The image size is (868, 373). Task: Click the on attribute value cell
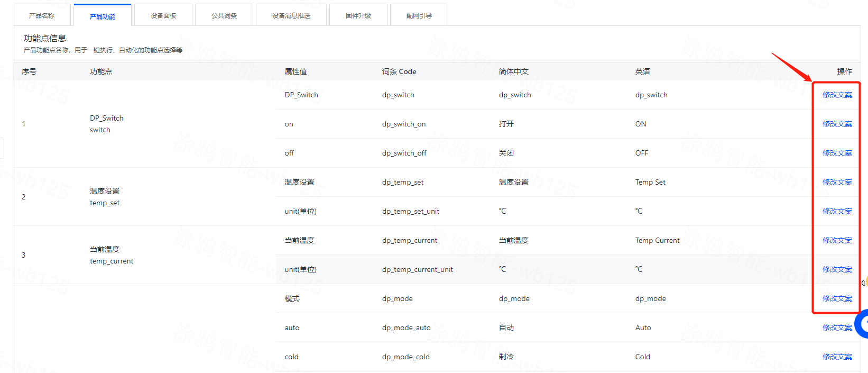coord(289,124)
